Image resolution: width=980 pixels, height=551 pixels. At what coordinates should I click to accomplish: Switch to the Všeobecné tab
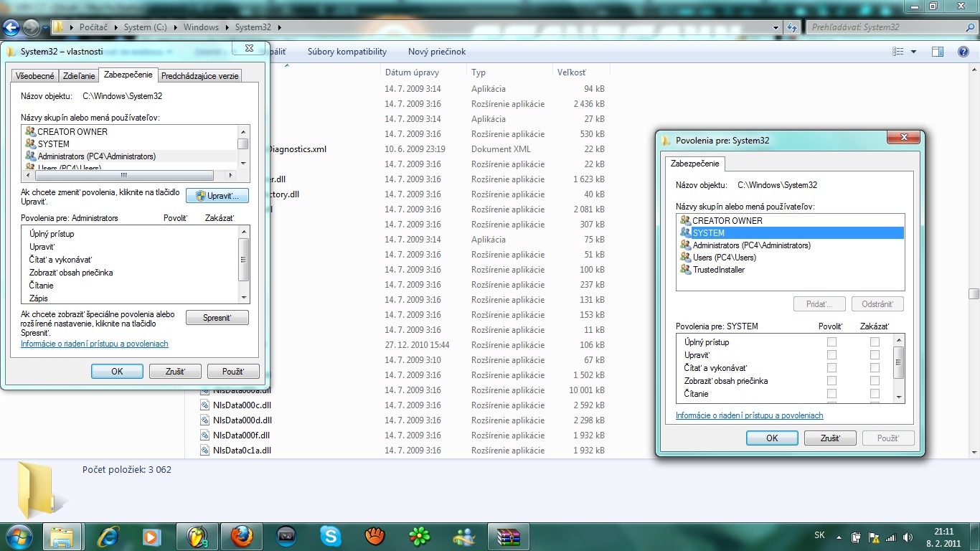35,76
